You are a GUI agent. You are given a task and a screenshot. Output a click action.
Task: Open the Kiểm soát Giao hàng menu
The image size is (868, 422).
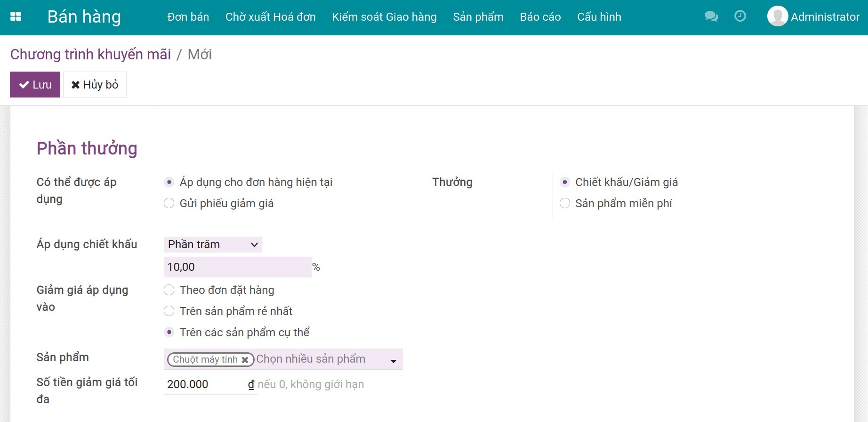click(384, 17)
